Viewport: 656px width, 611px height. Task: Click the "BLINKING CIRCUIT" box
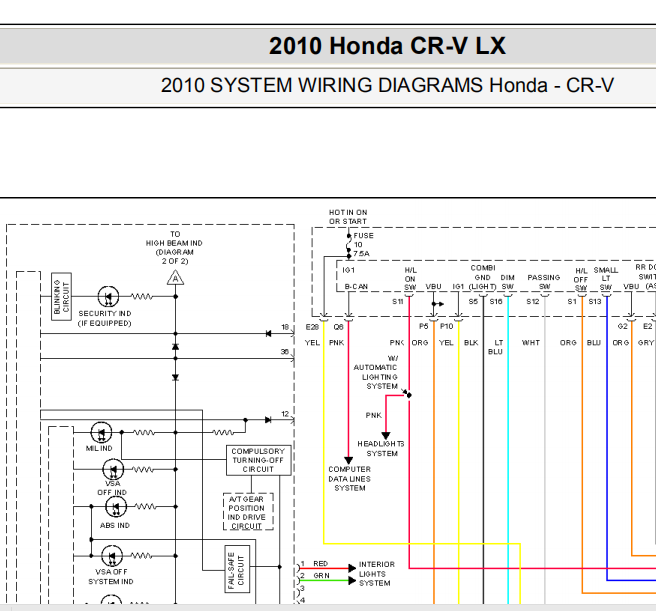coord(61,297)
